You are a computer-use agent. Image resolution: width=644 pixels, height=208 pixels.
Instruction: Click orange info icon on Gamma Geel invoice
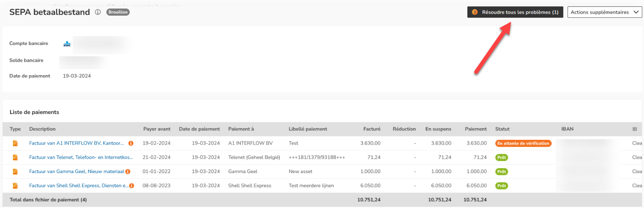(x=128, y=171)
